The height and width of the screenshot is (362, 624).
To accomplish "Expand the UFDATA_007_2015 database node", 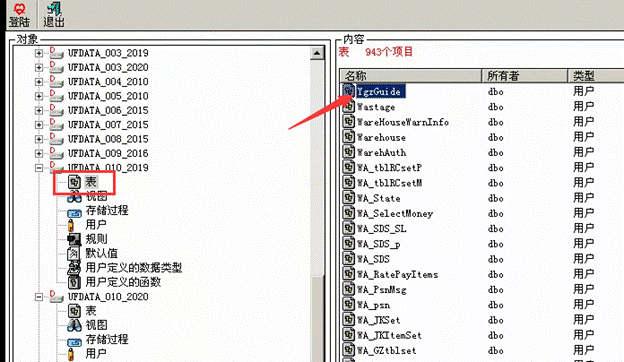I will click(39, 125).
